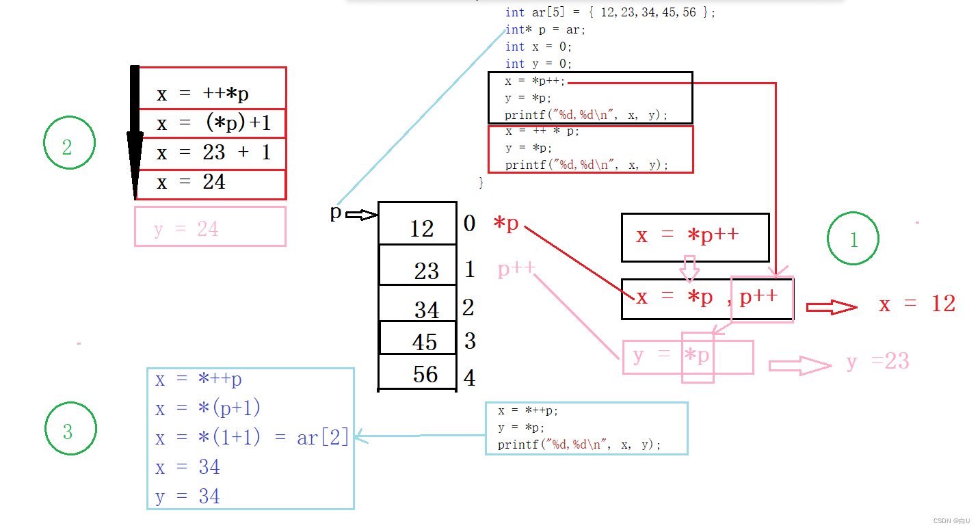Click index label 4 beside the array
The width and height of the screenshot is (980, 530).
[469, 377]
